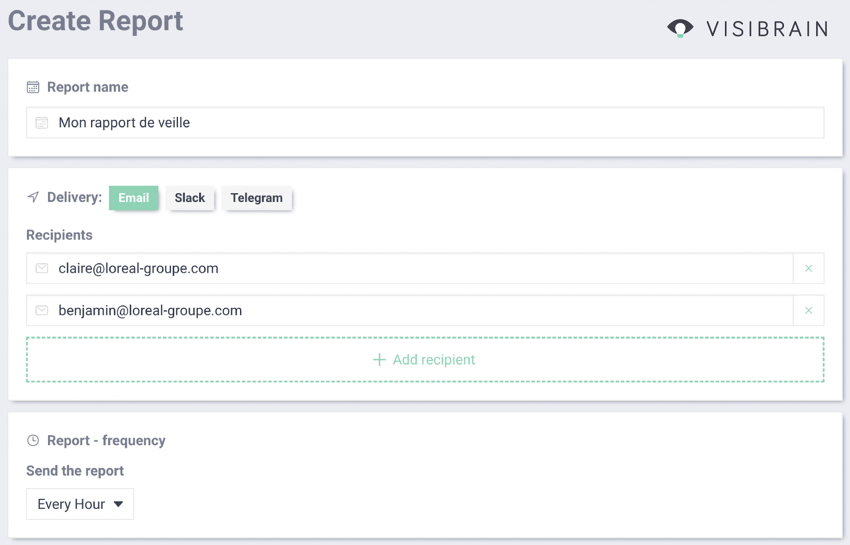Select Email delivery option
Screen dimensions: 850x545
click(133, 198)
